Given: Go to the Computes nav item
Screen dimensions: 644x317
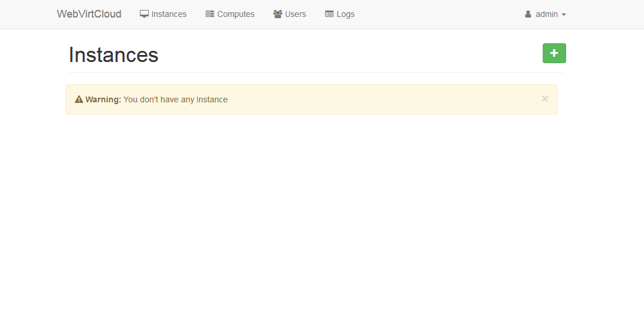Looking at the screenshot, I should [x=235, y=14].
